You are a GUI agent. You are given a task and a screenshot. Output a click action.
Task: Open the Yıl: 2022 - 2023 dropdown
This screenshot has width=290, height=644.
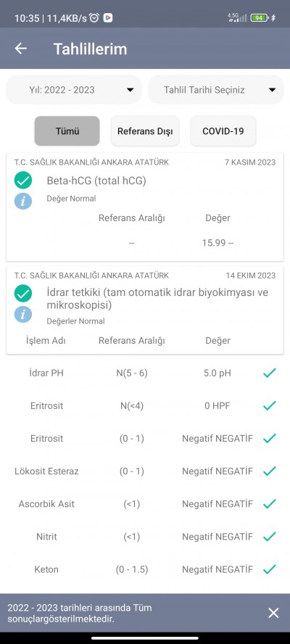[x=74, y=89]
